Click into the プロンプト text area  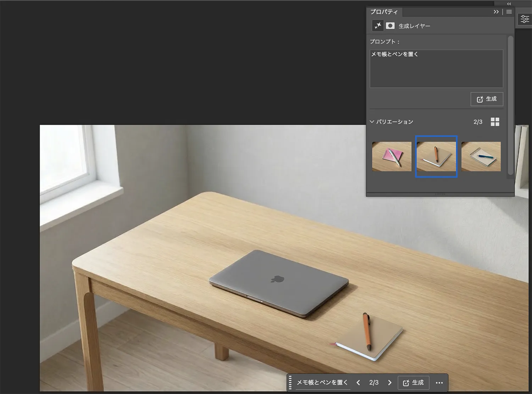pyautogui.click(x=436, y=69)
